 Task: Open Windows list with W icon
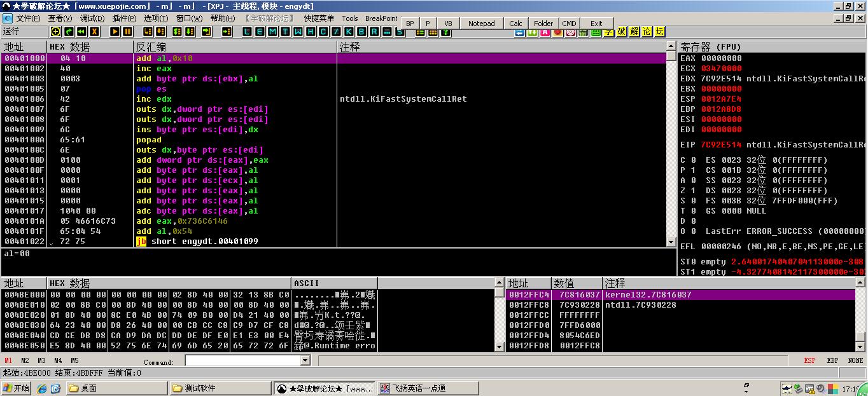tap(298, 31)
